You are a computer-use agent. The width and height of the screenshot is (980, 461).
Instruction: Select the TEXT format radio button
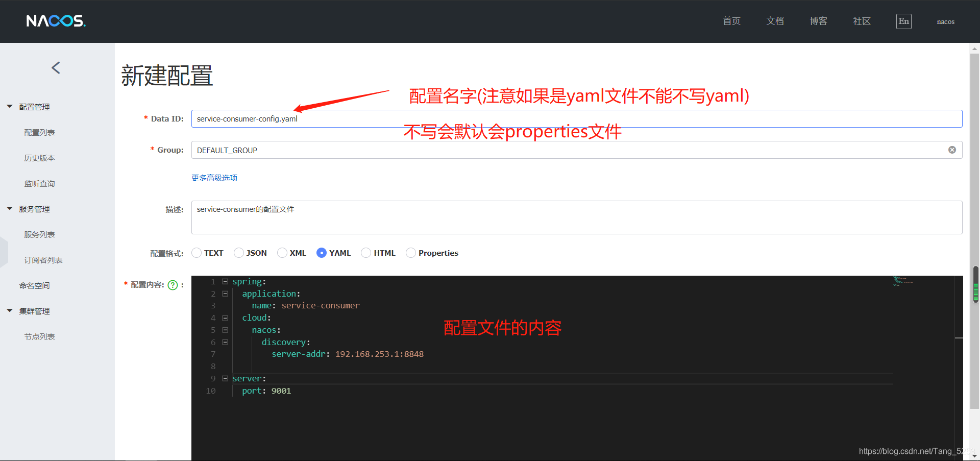[197, 253]
